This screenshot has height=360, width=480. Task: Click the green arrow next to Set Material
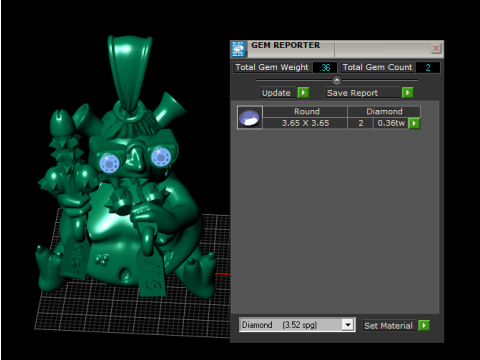pos(424,325)
